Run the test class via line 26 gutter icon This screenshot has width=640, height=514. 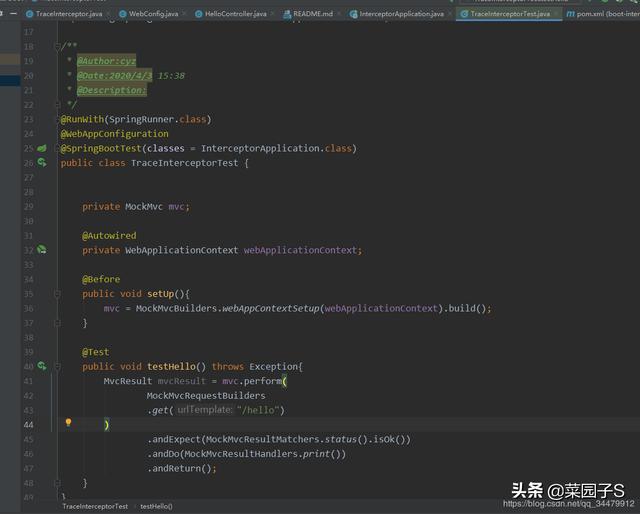(42, 162)
